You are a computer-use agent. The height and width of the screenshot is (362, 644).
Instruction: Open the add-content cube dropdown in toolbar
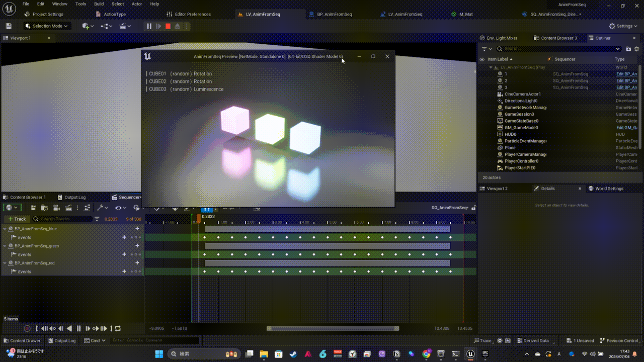[88, 26]
